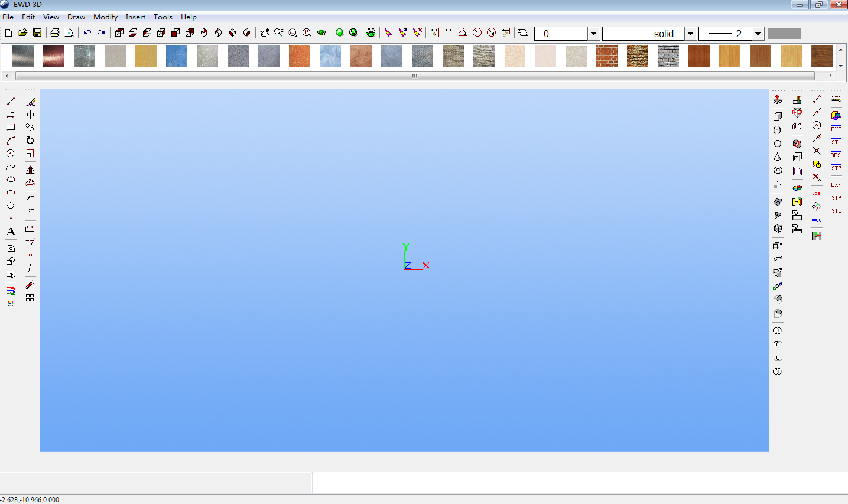This screenshot has height=504, width=848.
Task: Create a cylinder solid primitive
Action: click(778, 130)
